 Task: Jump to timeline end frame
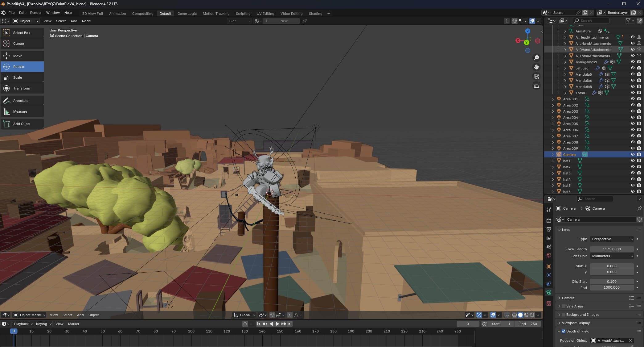click(290, 324)
